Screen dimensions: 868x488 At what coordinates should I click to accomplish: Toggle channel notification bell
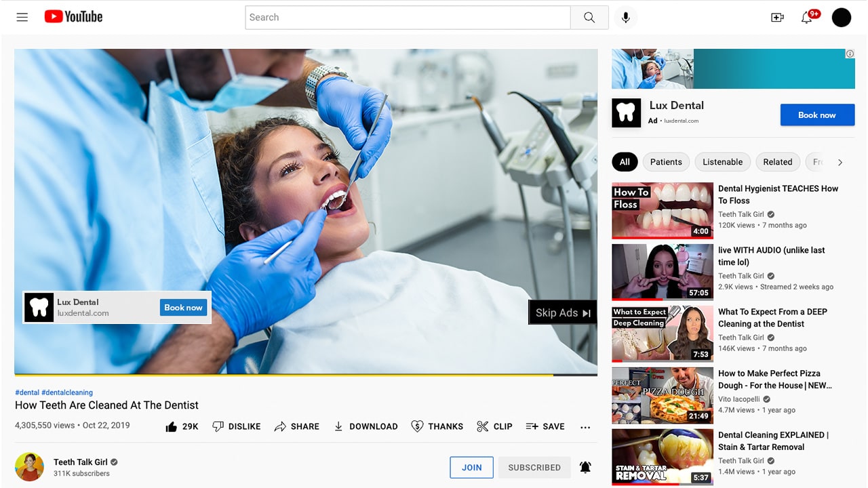pyautogui.click(x=585, y=467)
